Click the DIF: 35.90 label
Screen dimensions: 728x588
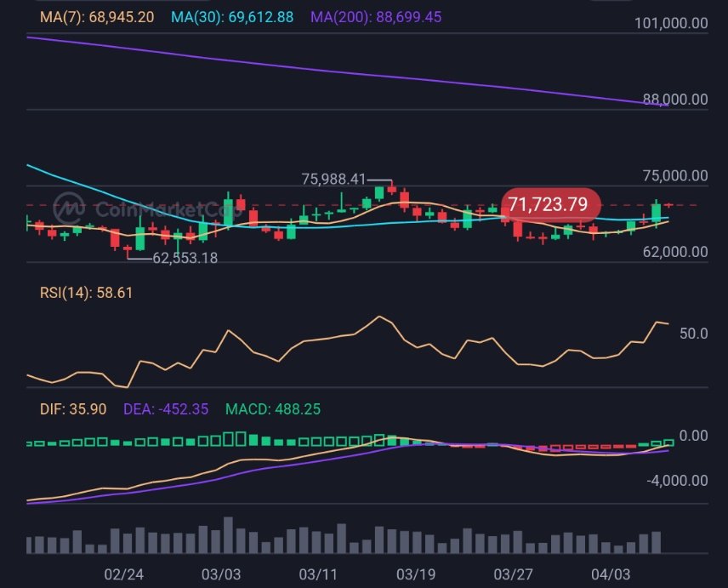pos(73,409)
